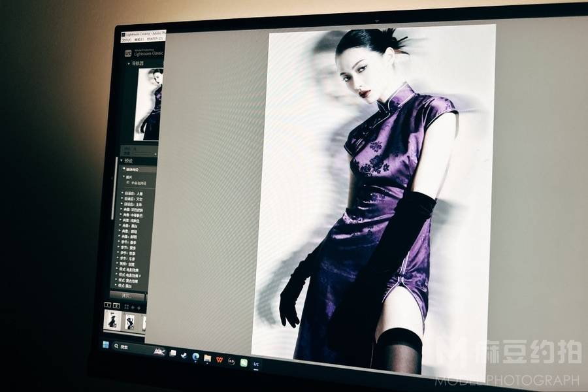Select the 季节: 春季 preset row
Image resolution: width=588 pixels, height=392 pixels.
[127, 242]
